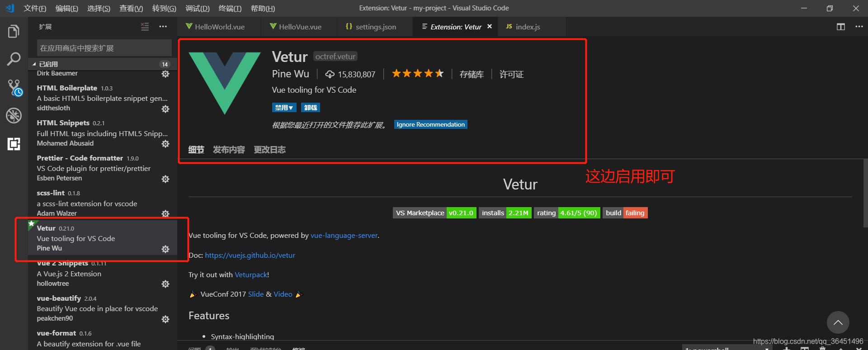868x350 pixels.
Task: Select the HTML Snippets extension entry
Action: point(103,133)
